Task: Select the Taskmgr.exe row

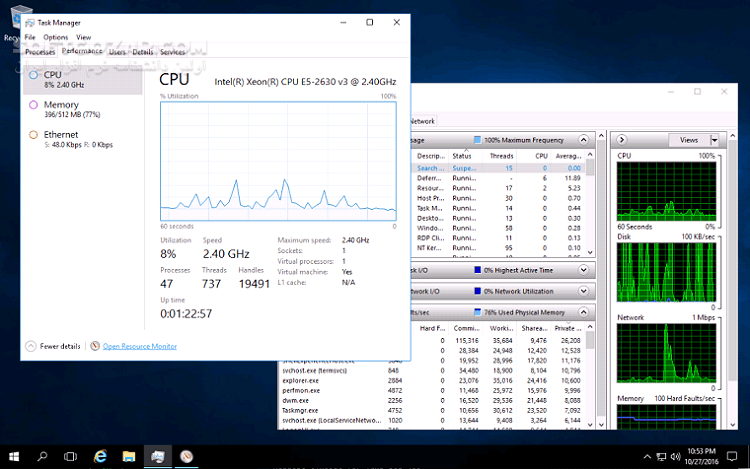Action: [x=430, y=411]
